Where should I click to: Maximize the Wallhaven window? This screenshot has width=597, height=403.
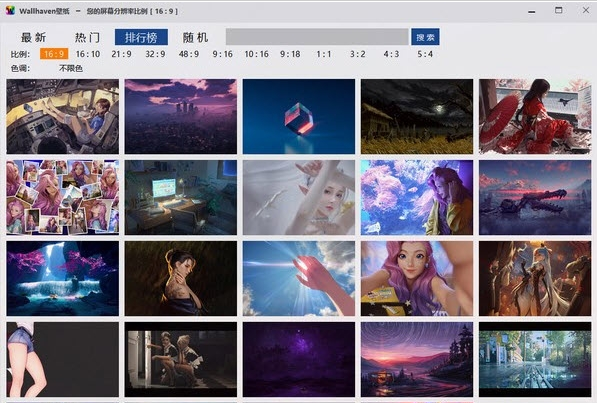[559, 10]
